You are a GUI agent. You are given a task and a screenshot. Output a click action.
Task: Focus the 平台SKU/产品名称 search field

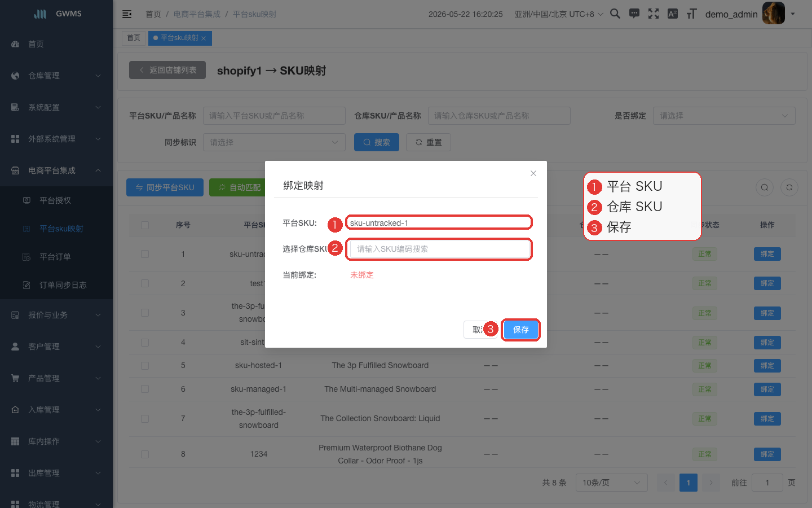(274, 116)
